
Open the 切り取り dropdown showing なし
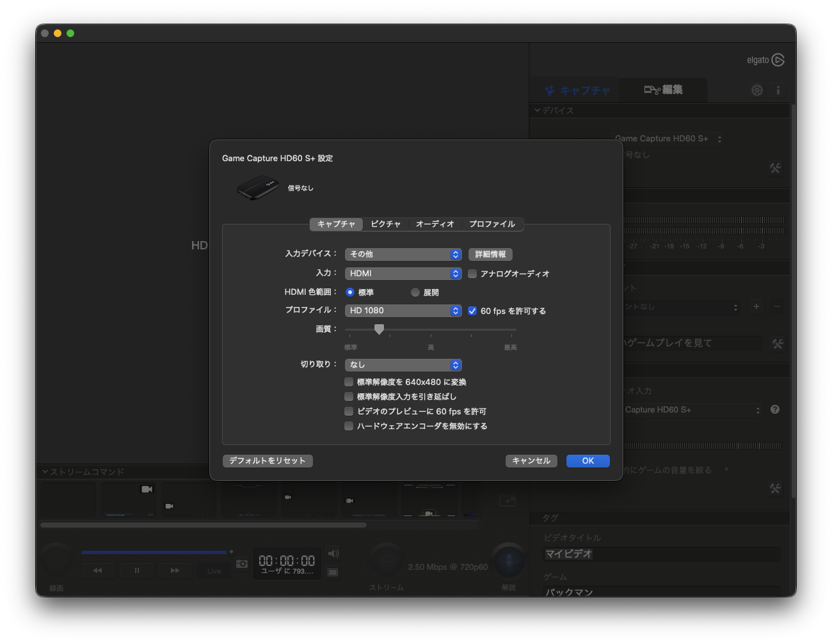tap(403, 365)
